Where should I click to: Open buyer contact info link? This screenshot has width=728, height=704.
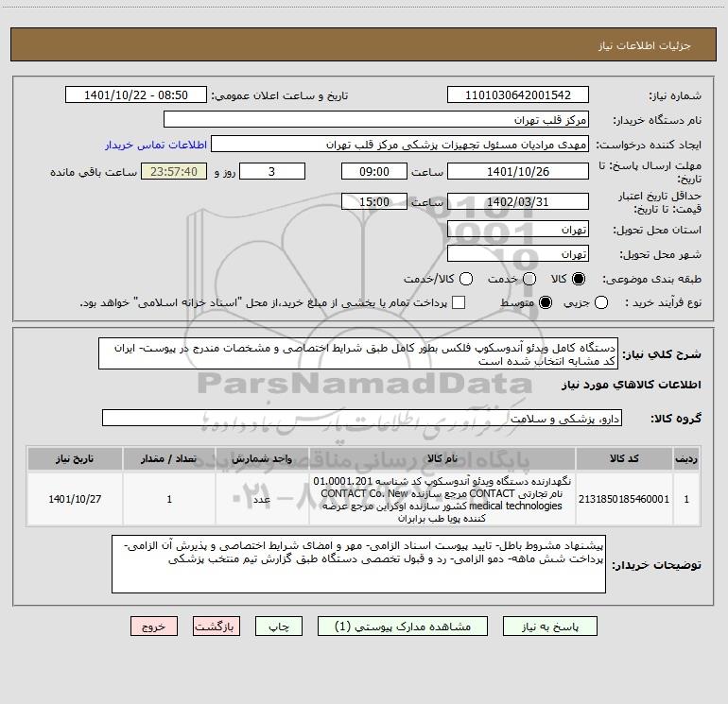click(156, 145)
